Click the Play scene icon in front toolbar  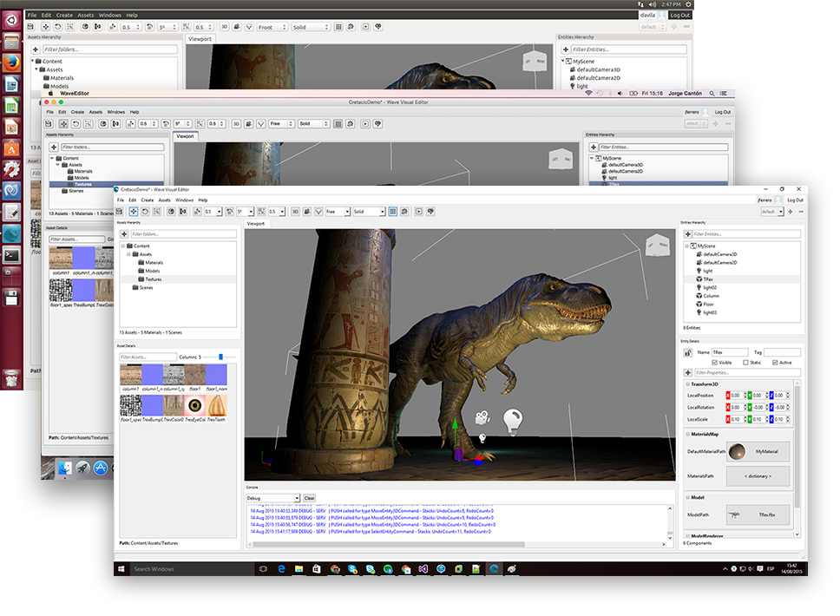pos(419,212)
